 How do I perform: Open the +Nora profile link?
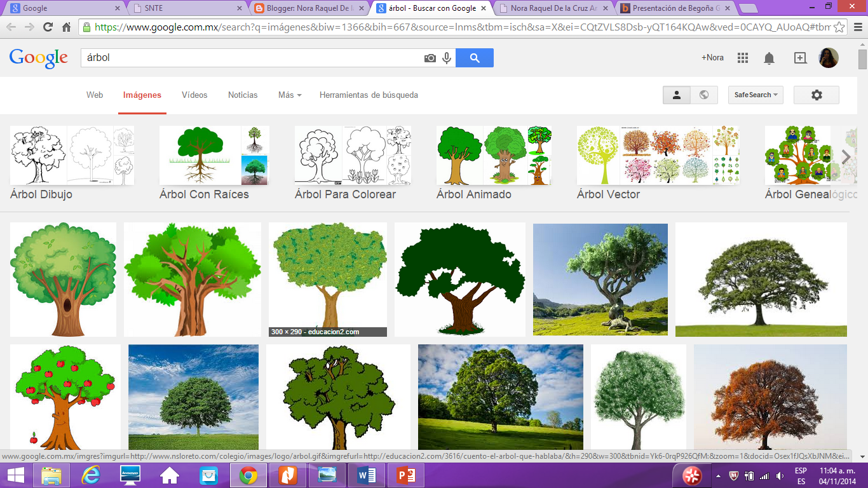click(712, 58)
